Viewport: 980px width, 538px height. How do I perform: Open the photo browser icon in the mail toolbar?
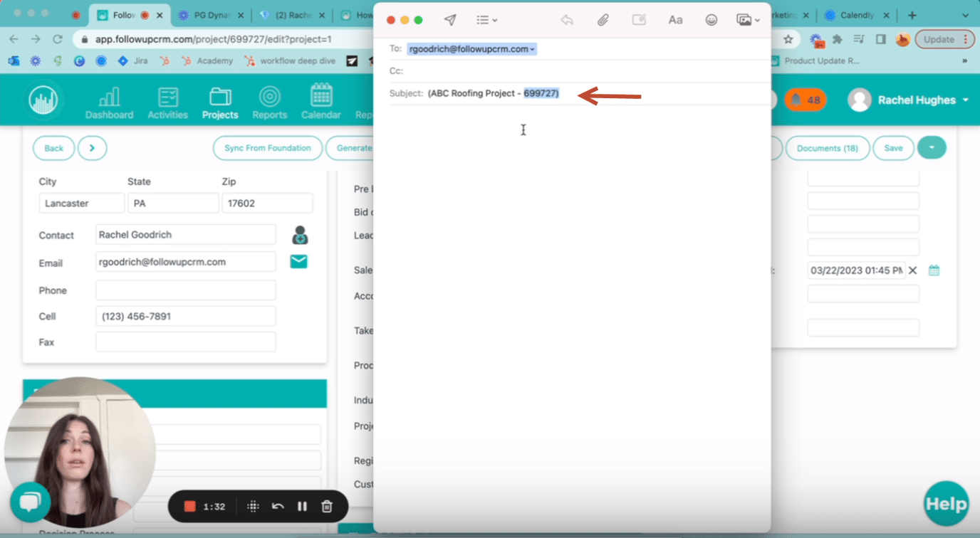click(745, 20)
